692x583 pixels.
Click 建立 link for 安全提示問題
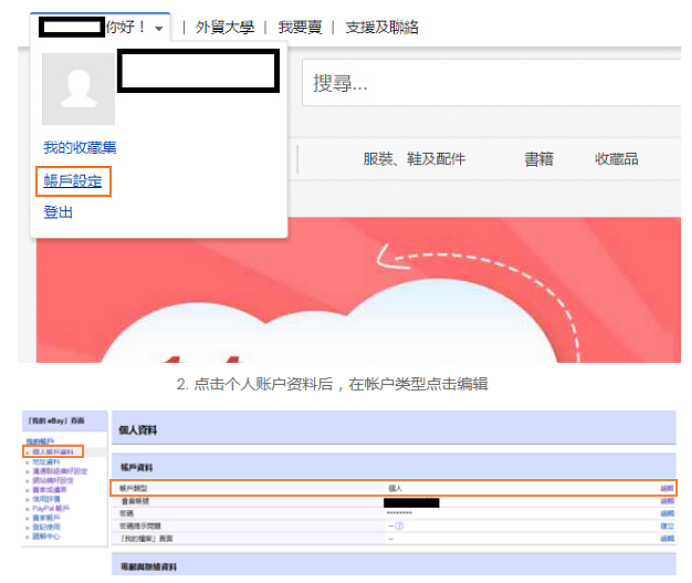(666, 525)
